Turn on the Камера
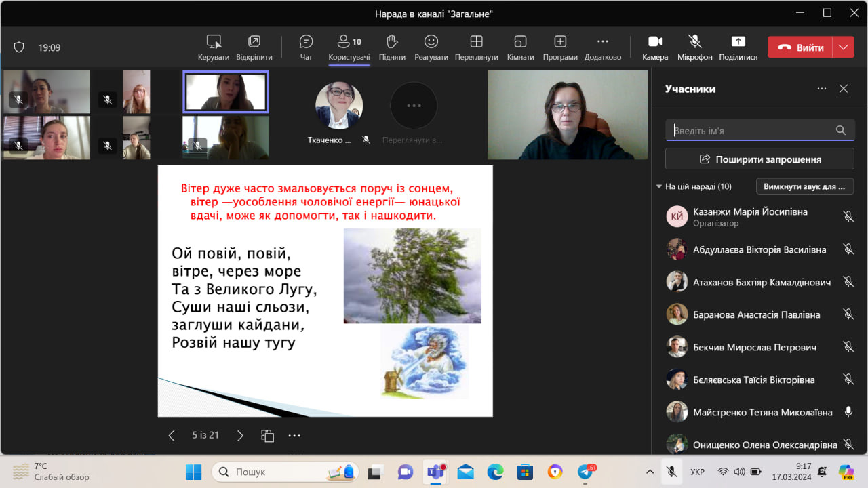 [655, 47]
